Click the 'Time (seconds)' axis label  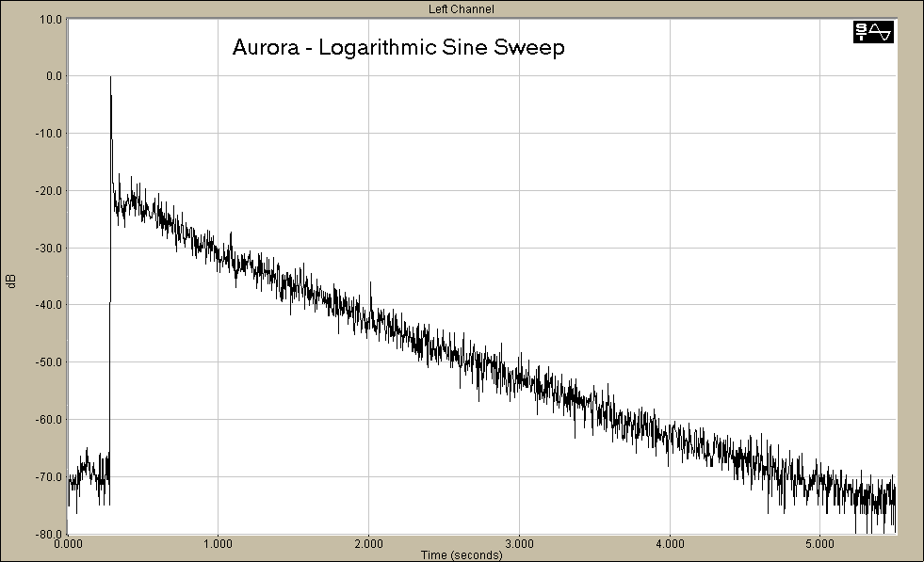pos(462,554)
